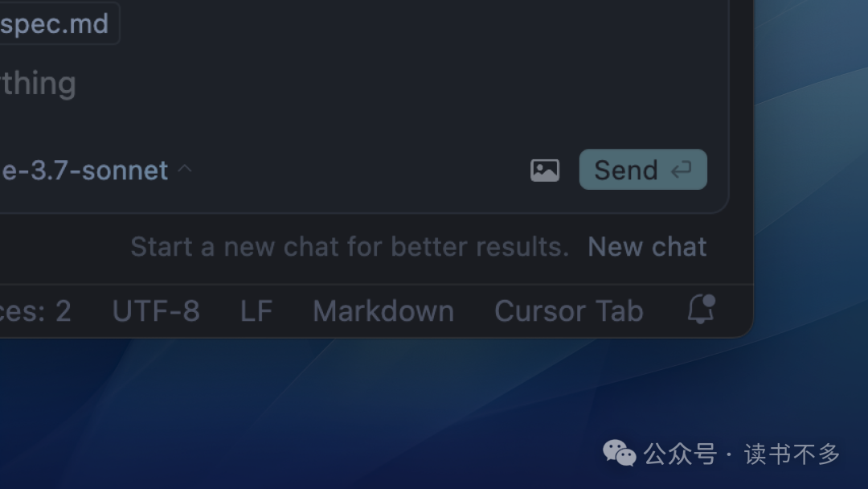Click the return-arrow icon inside Send
Image resolution: width=868 pixels, height=489 pixels.
click(681, 170)
